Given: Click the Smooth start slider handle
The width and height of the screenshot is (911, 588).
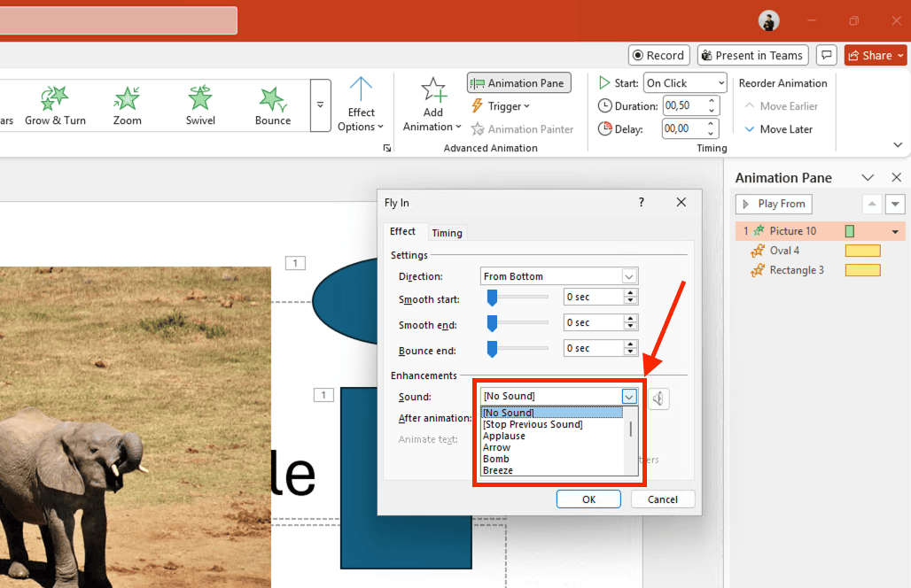Looking at the screenshot, I should (x=493, y=298).
